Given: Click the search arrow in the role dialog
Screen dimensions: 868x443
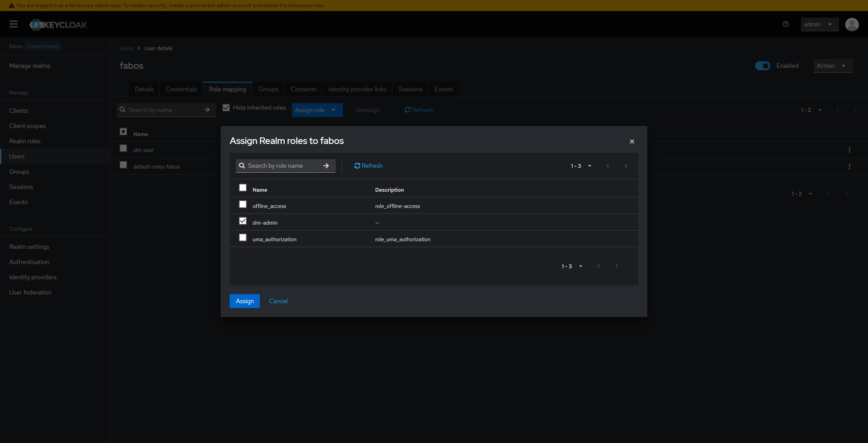Looking at the screenshot, I should pos(326,166).
